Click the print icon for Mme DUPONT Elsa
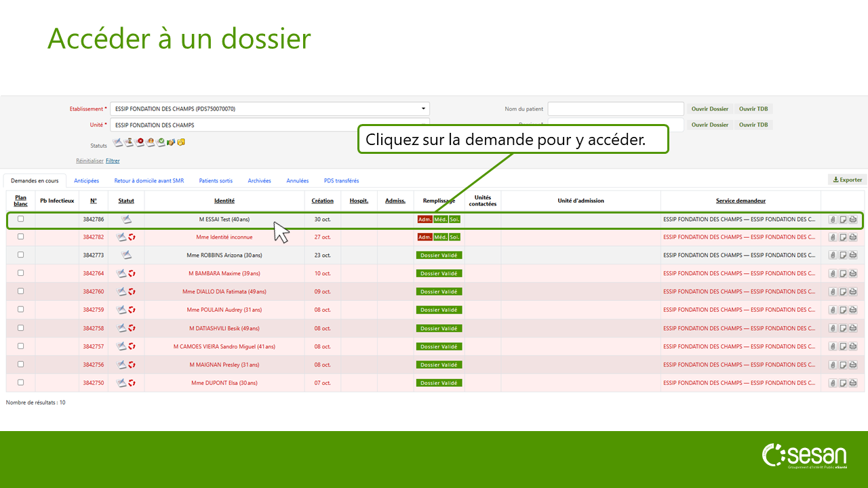 853,383
